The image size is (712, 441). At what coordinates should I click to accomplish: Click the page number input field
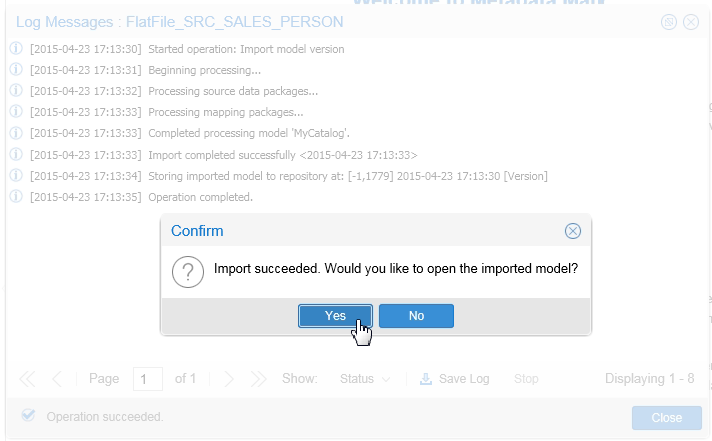147,379
